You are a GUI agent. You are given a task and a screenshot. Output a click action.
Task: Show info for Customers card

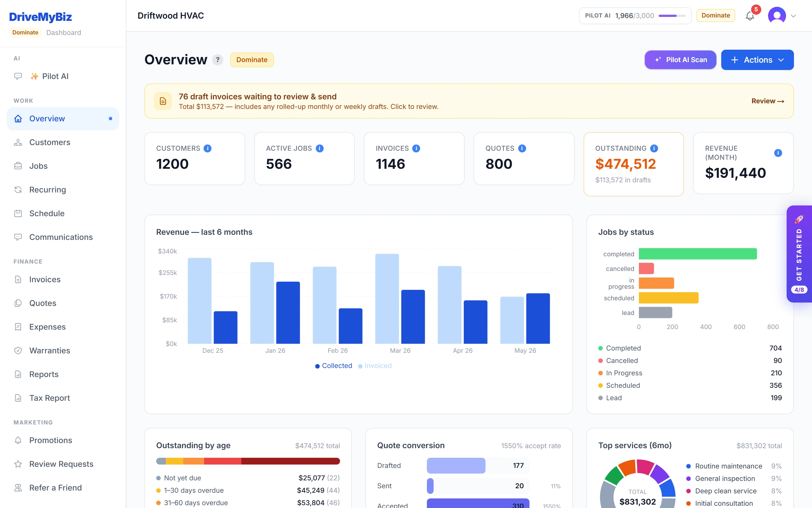(x=207, y=148)
